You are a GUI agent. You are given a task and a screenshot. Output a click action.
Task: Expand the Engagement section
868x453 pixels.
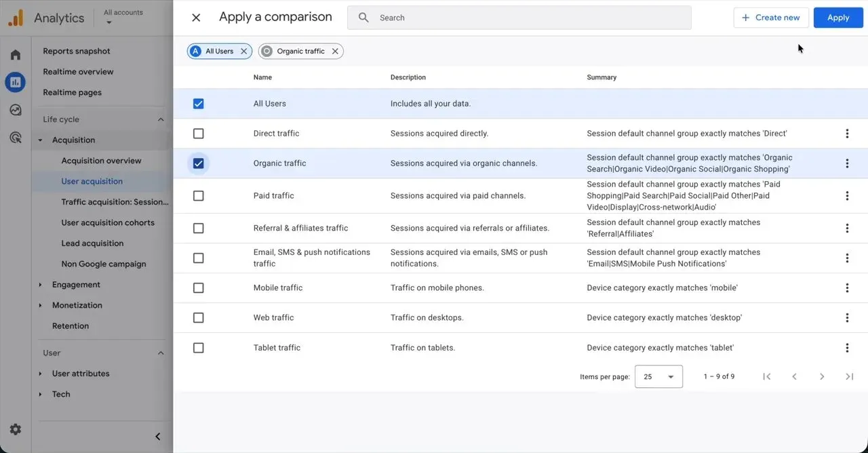point(76,285)
